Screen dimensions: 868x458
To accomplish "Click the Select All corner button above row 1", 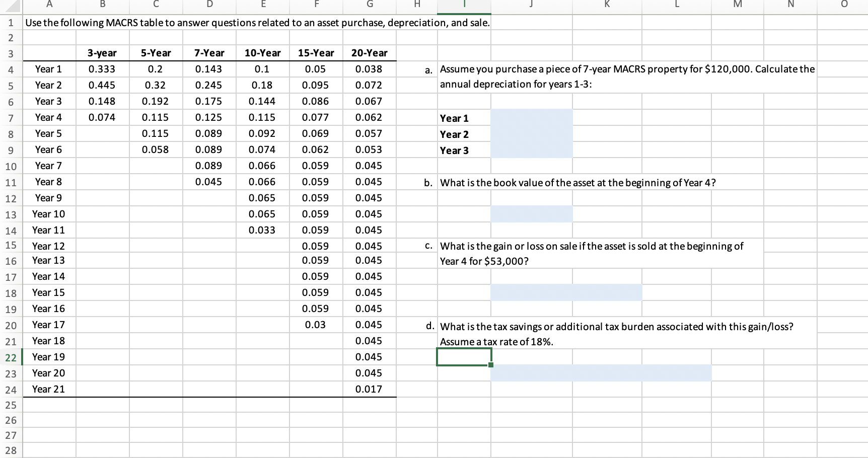I will (x=10, y=5).
